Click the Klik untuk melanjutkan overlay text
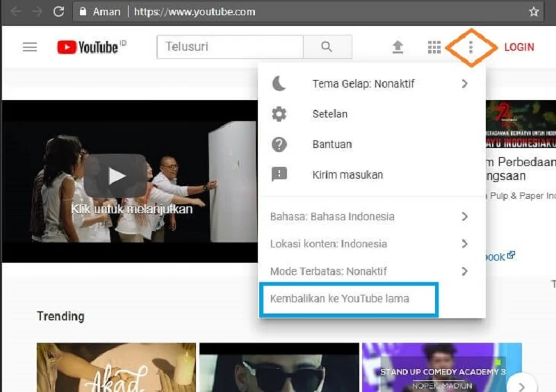Image resolution: width=556 pixels, height=392 pixels. click(x=131, y=209)
